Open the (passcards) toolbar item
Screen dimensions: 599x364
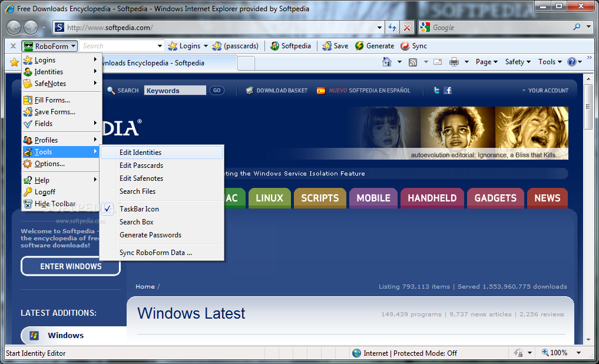pos(236,46)
